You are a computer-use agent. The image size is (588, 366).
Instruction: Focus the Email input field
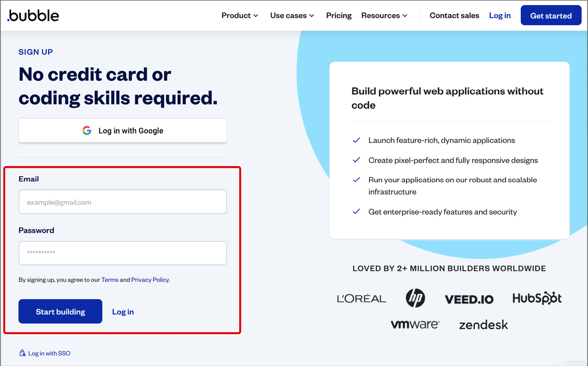123,202
